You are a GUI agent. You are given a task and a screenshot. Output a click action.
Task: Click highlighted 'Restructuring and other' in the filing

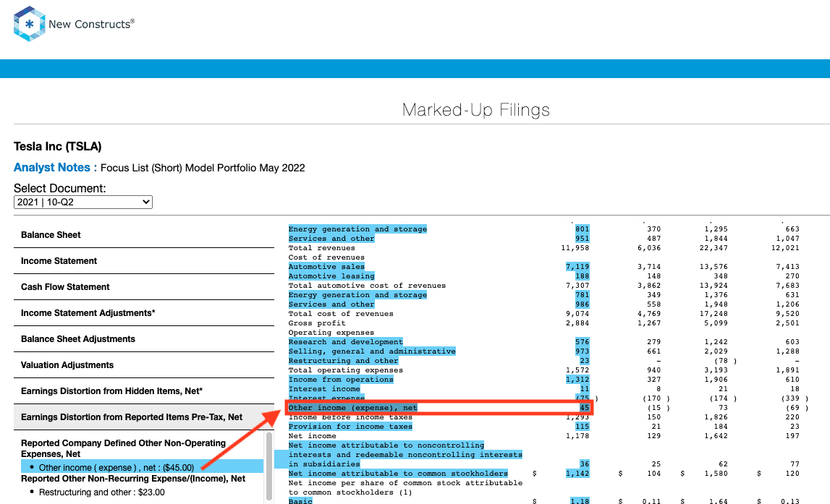coord(343,361)
